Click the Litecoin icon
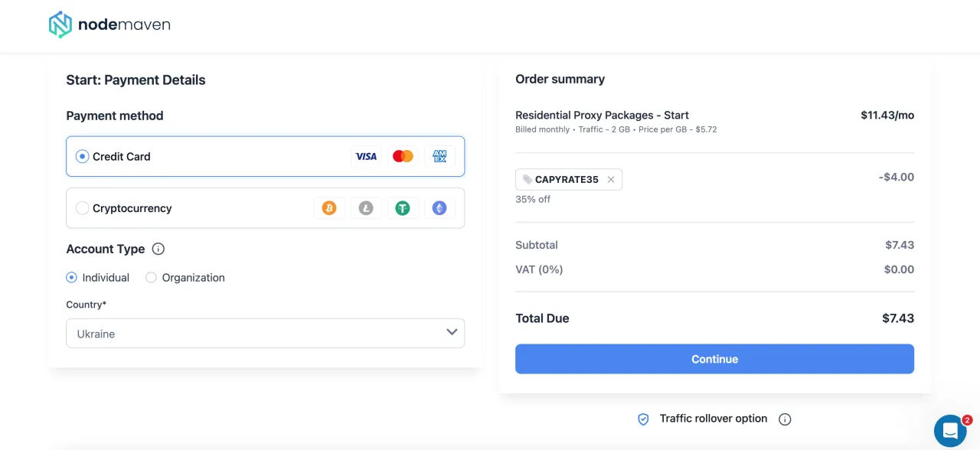The height and width of the screenshot is (450, 980). click(x=366, y=208)
